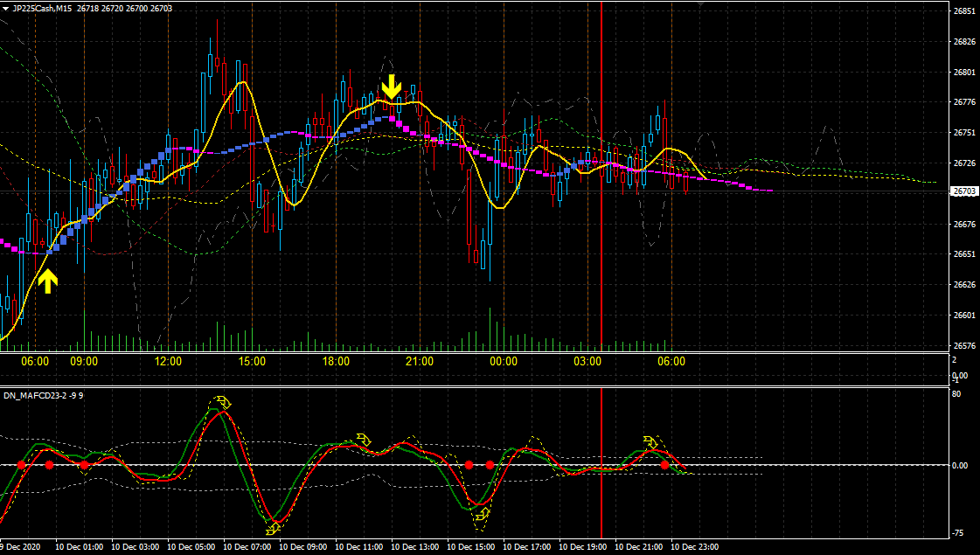The image size is (980, 555).
Task: Click the 10 Dec 13:00 time axis label
Action: click(415, 547)
